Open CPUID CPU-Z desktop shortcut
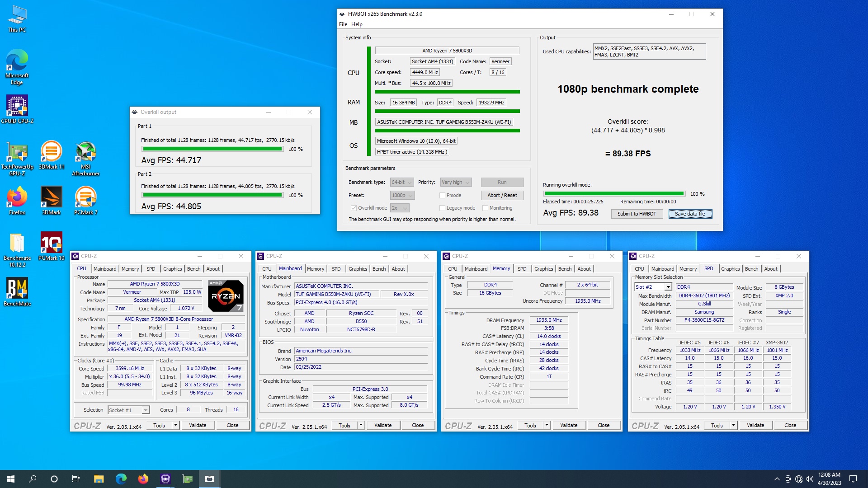 (x=17, y=109)
